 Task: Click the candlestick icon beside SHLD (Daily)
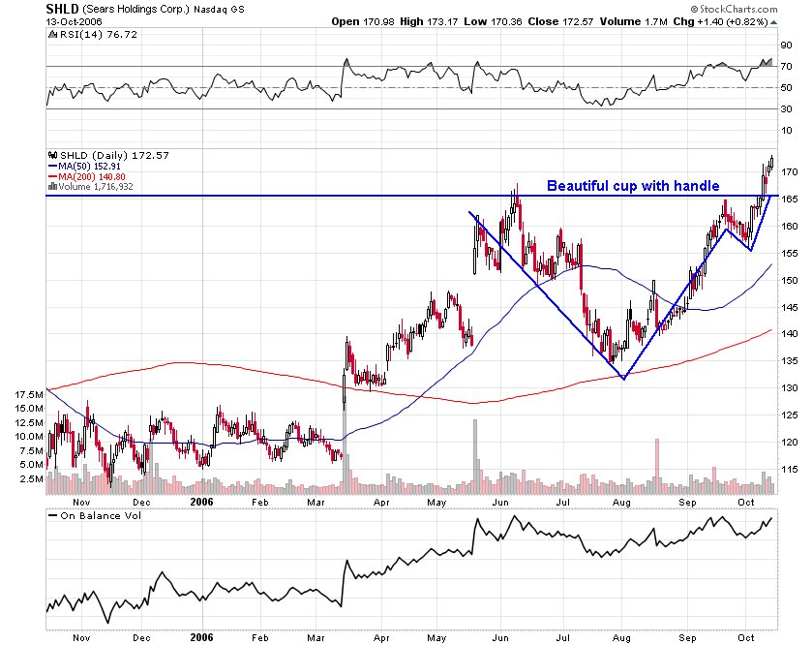click(x=53, y=155)
